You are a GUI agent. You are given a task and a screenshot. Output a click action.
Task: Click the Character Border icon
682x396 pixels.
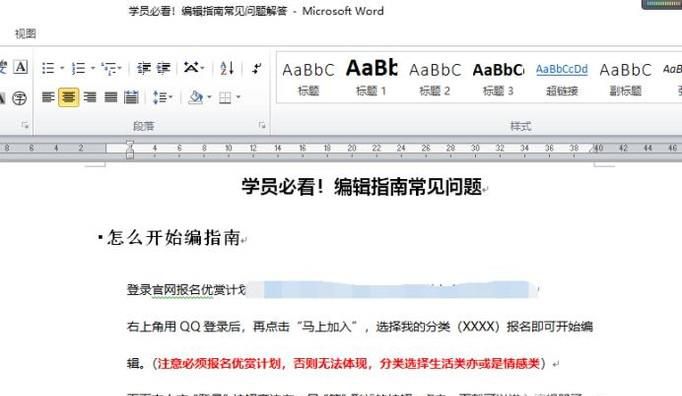(20, 67)
